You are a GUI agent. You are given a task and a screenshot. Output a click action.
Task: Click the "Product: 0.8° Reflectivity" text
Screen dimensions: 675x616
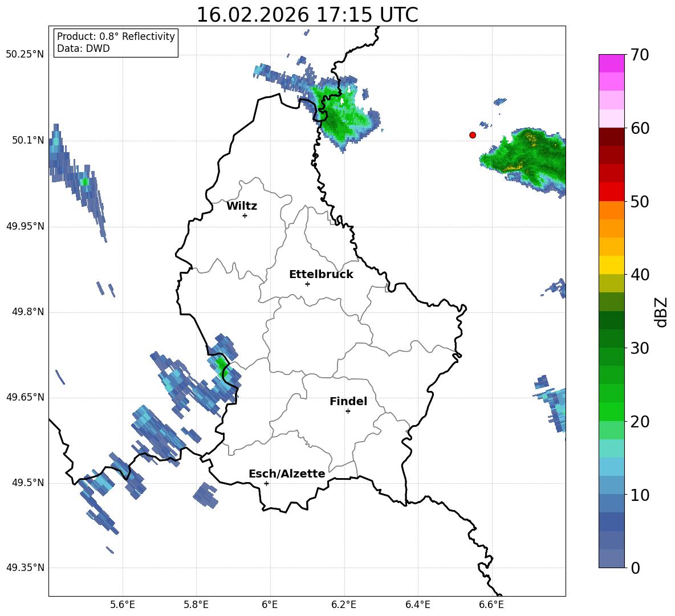[x=116, y=36]
